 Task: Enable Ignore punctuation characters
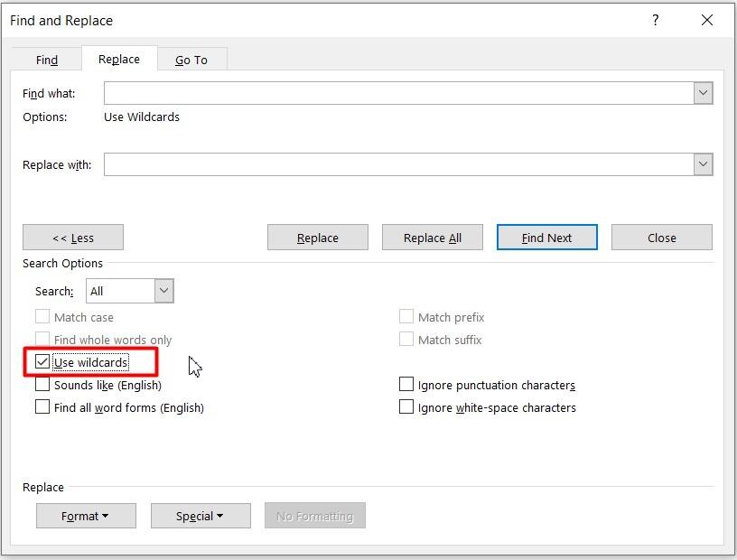coord(406,383)
